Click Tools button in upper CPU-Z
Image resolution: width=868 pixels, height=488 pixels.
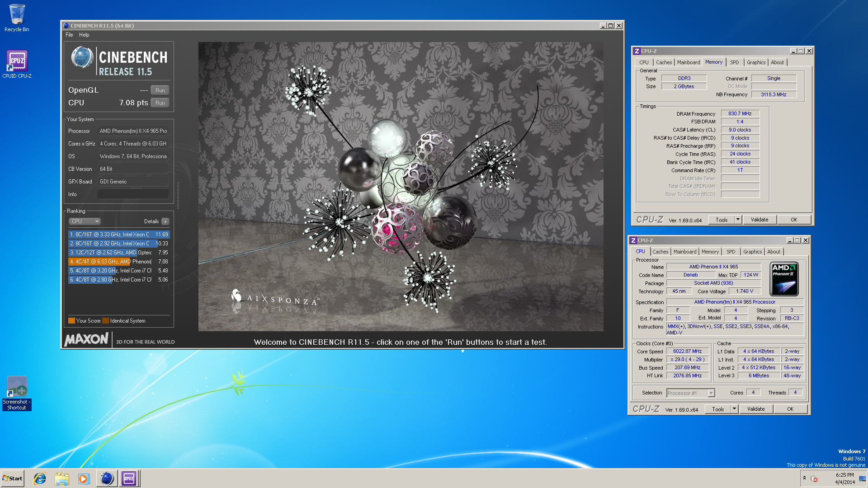click(722, 220)
